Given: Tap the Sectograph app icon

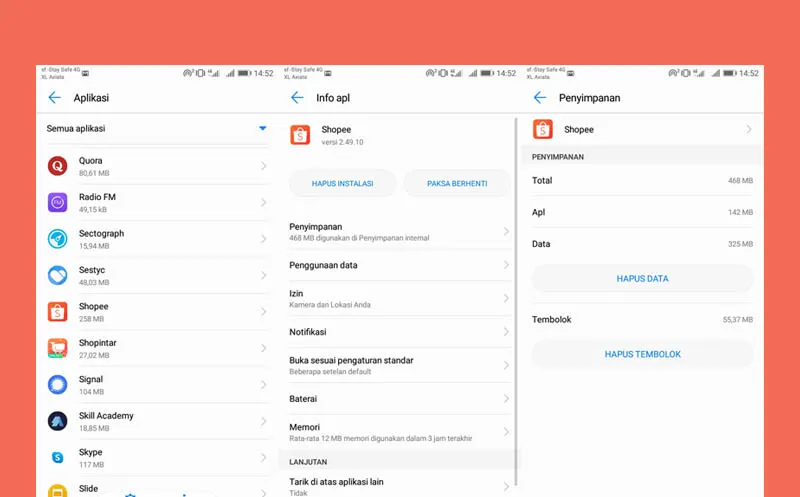Looking at the screenshot, I should tap(58, 238).
